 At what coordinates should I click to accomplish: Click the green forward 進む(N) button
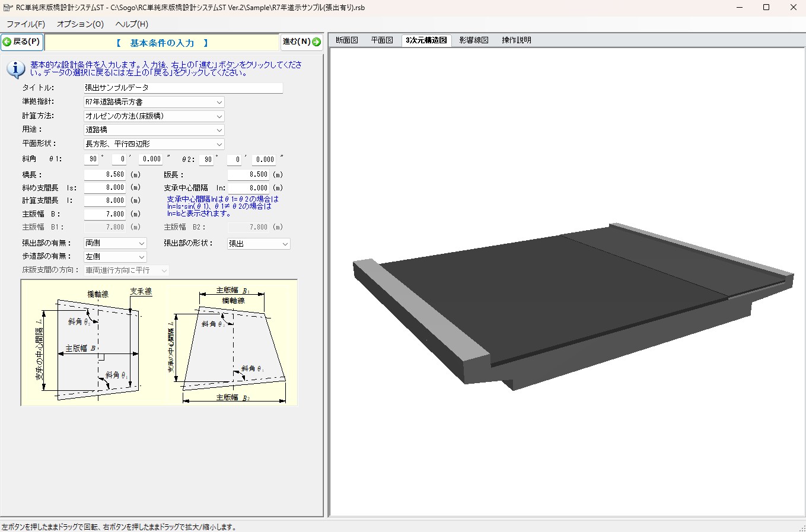pos(301,42)
